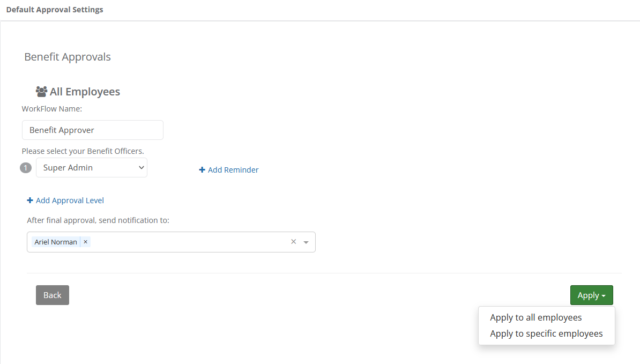Click the Default Approval Settings title
Image resolution: width=640 pixels, height=364 pixels.
tap(55, 10)
